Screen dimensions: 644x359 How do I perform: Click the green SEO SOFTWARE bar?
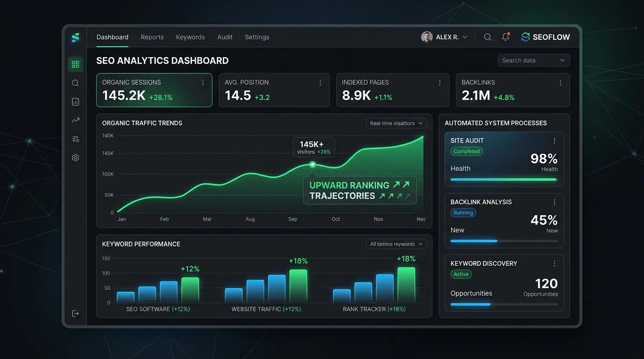click(190, 290)
